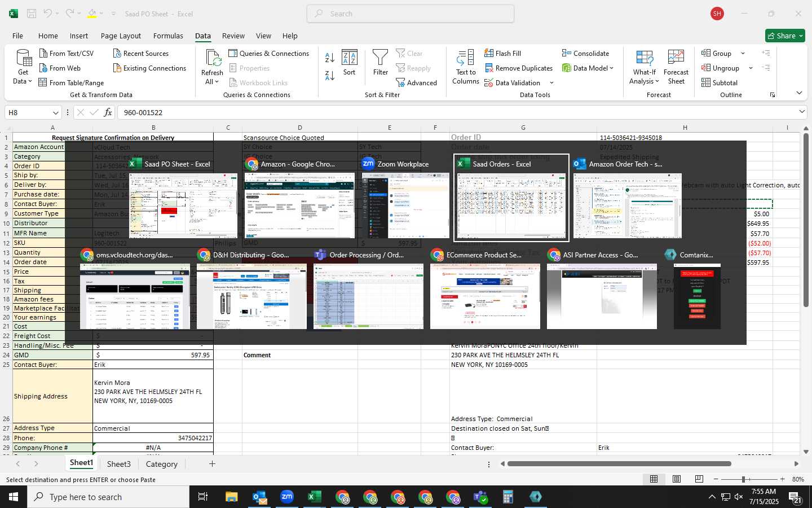Switch to Zoom Workplace window thumbnail

[x=405, y=205]
